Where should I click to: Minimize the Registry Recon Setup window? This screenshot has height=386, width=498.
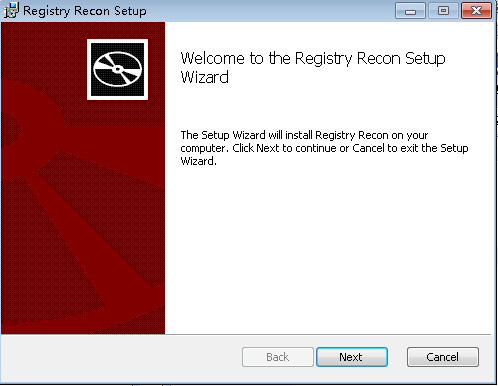tap(410, 11)
